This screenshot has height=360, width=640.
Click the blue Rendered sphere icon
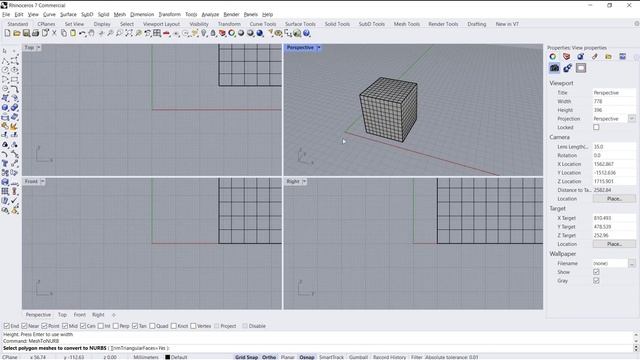click(x=260, y=33)
